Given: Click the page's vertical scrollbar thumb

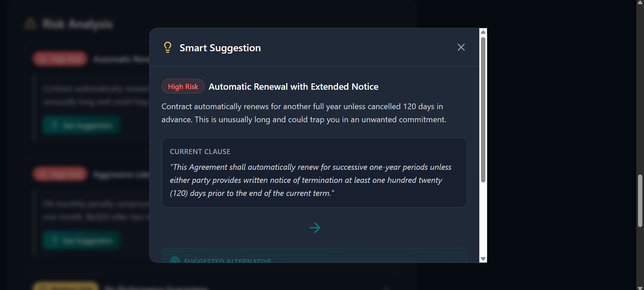Looking at the screenshot, I should pos(640,201).
